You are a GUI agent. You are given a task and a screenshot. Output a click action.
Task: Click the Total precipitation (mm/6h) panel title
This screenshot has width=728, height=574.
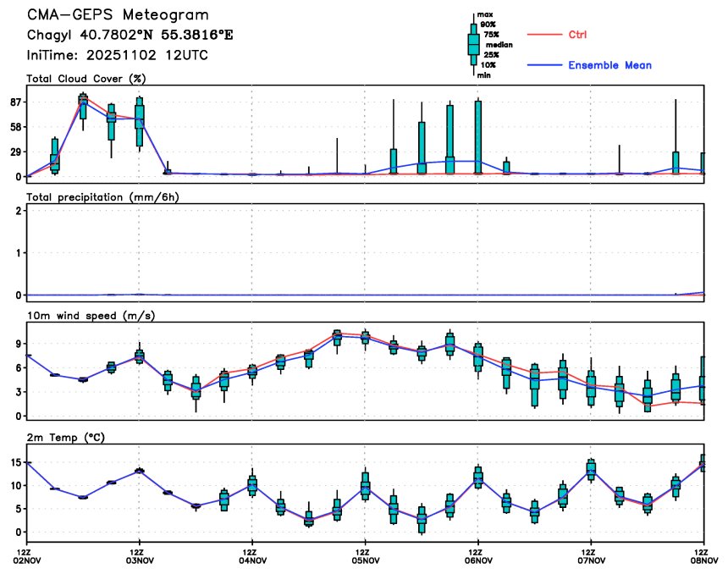click(102, 197)
